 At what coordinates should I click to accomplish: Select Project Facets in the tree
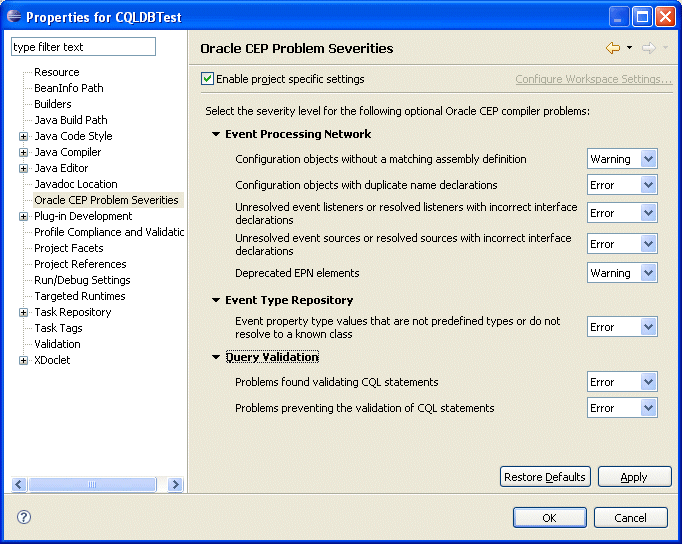click(69, 248)
